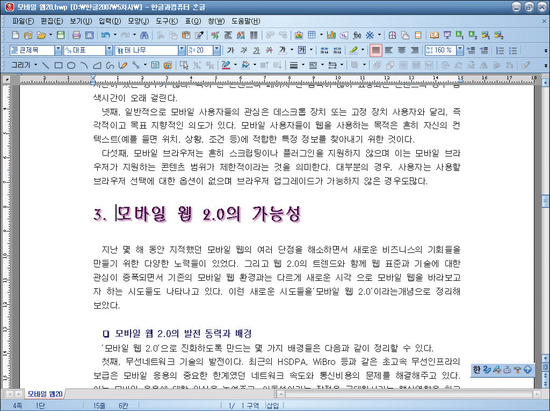The width and height of the screenshot is (550, 411).
Task: Click the 삽입 insert mode indicator
Action: (x=273, y=406)
